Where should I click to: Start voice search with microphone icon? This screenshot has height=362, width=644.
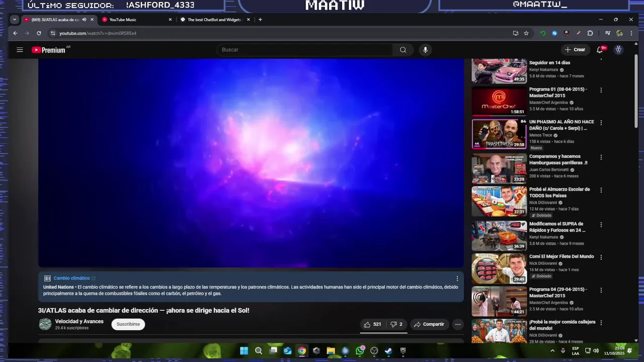point(425,50)
